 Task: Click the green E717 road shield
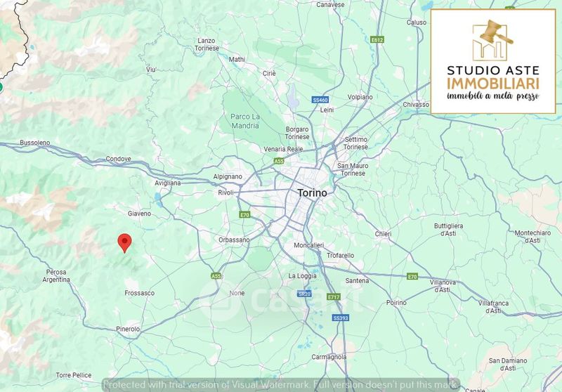coord(333,296)
